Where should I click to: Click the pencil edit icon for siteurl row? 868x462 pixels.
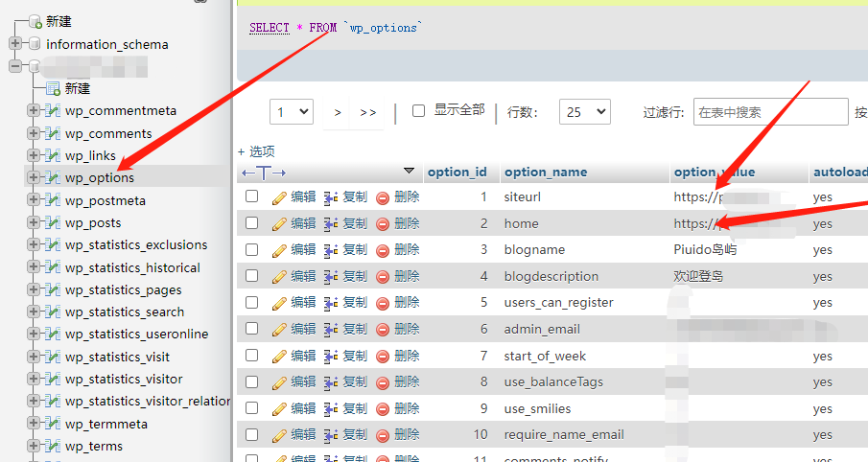[x=280, y=197]
